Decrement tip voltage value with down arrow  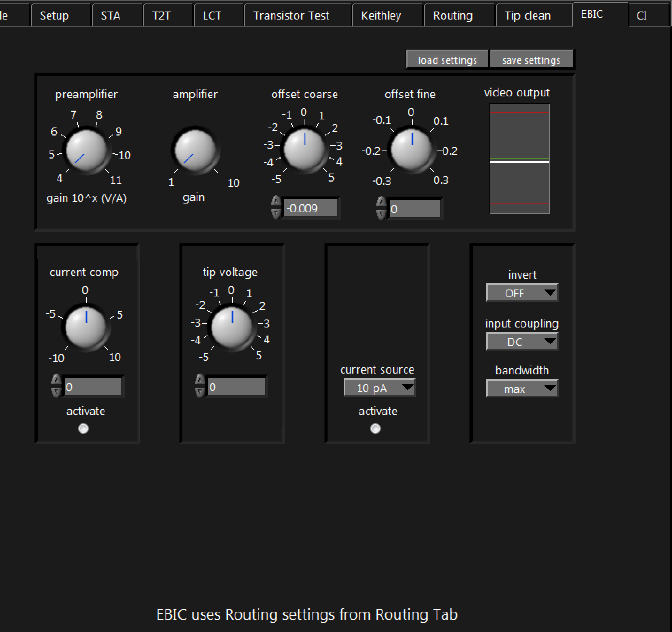[x=200, y=392]
